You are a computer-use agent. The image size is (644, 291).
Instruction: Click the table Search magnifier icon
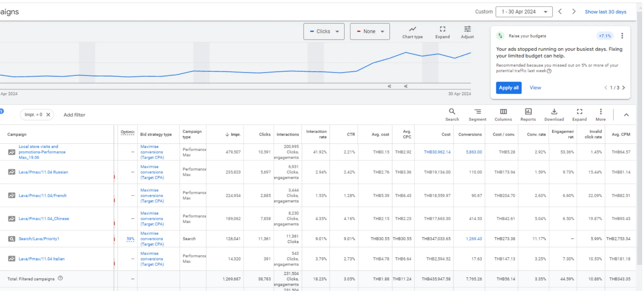[452, 111]
